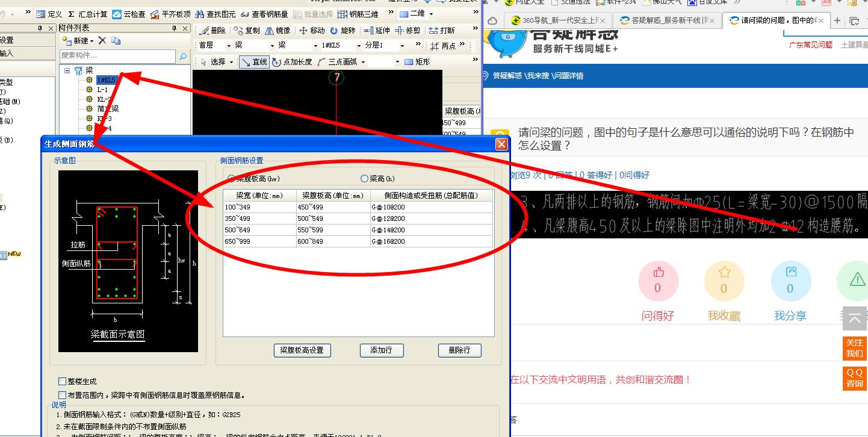
Task: Switch to 360导航 browser tab
Action: (x=558, y=20)
